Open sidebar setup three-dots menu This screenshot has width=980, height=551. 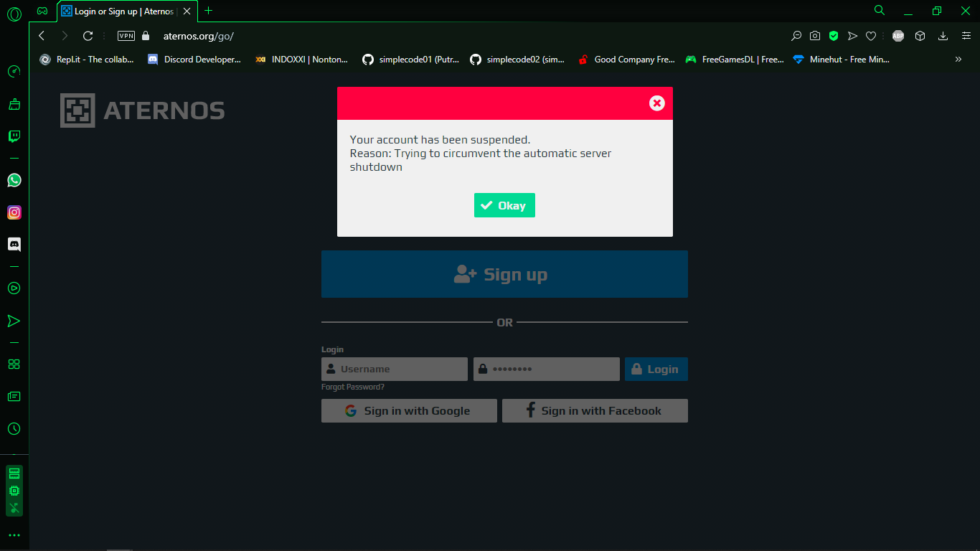(x=14, y=535)
